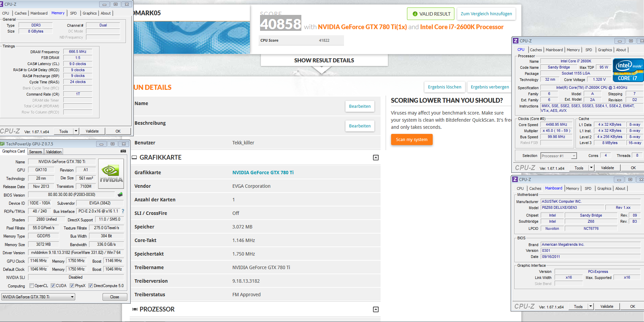The width and height of the screenshot is (644, 322).
Task: Click the NVIDIA GeForce GTX 780 Ti(1x) score link
Action: tap(362, 27)
